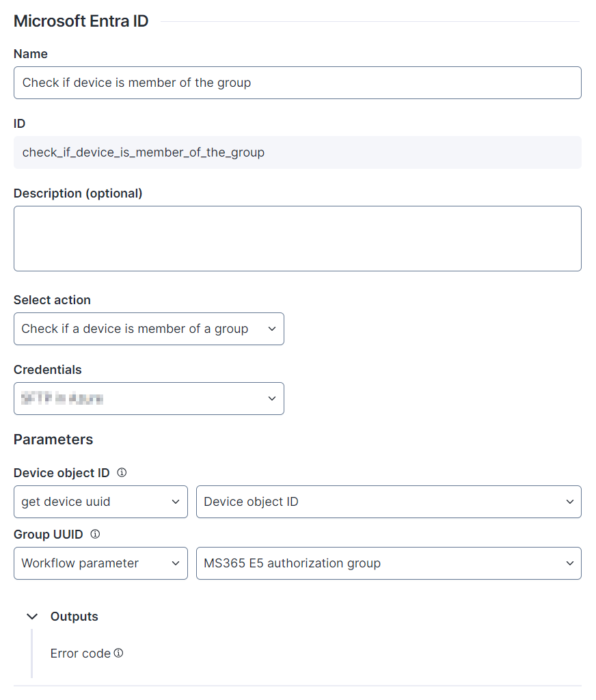This screenshot has width=596, height=700.
Task: Open the 'get device uuid' source dropdown
Action: [100, 502]
